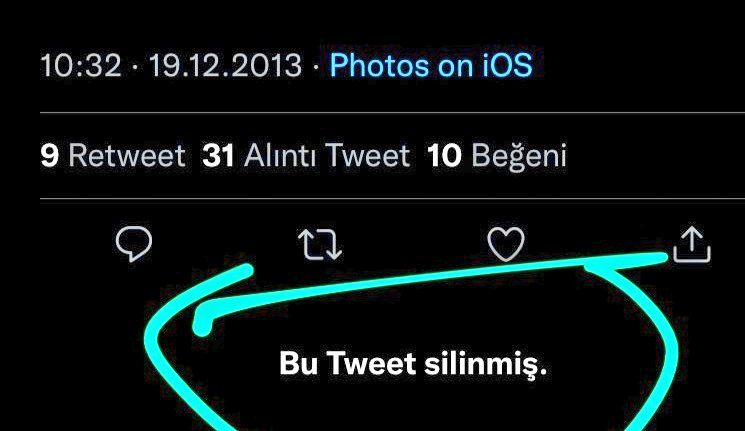Screen dimensions: 745x431
Task: Open the Photos on iOS source link
Action: tap(431, 65)
